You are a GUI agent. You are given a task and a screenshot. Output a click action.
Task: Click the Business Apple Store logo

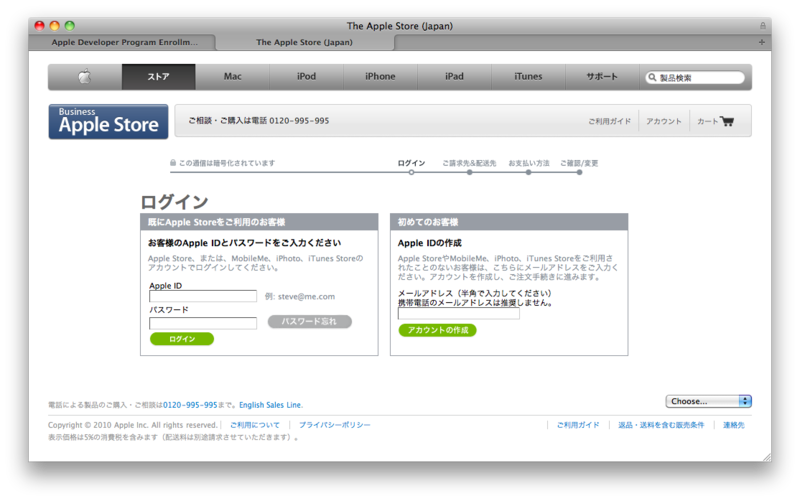point(108,121)
